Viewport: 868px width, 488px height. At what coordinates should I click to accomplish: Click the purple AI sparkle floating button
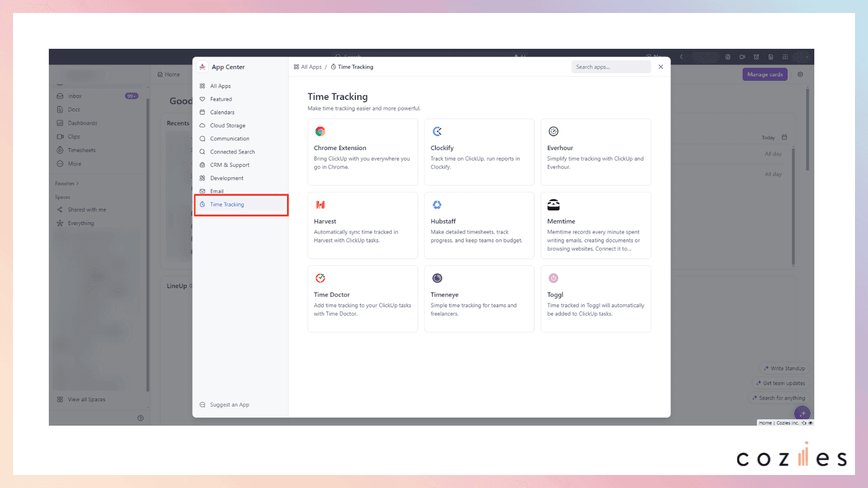point(802,414)
